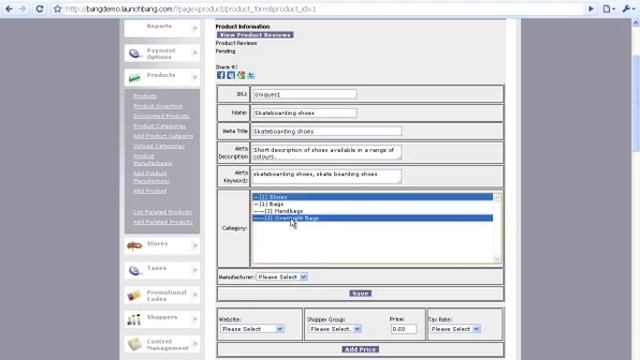Select the Bags category in list
The width and height of the screenshot is (640, 360).
pos(372,204)
